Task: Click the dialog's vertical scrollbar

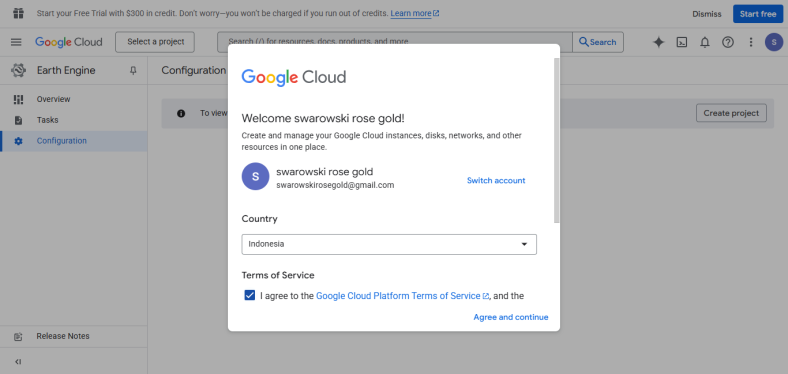Action: click(556, 141)
